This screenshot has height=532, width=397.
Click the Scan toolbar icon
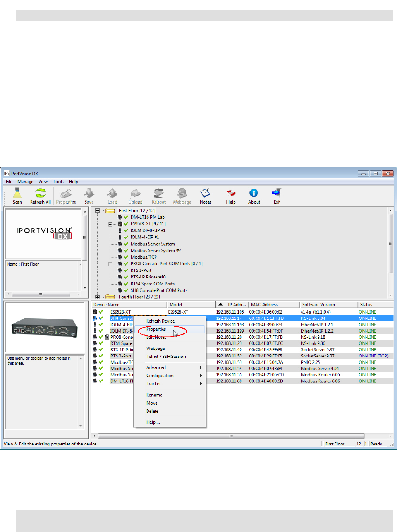point(17,196)
